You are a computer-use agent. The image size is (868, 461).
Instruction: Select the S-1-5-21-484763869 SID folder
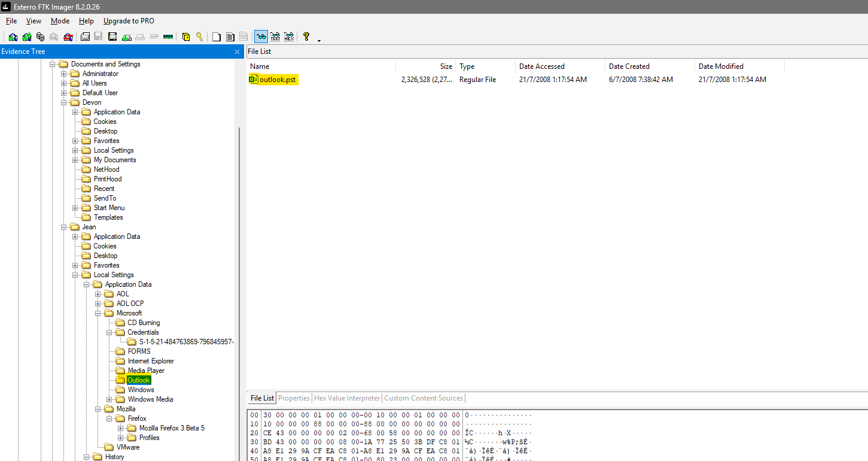[186, 342]
